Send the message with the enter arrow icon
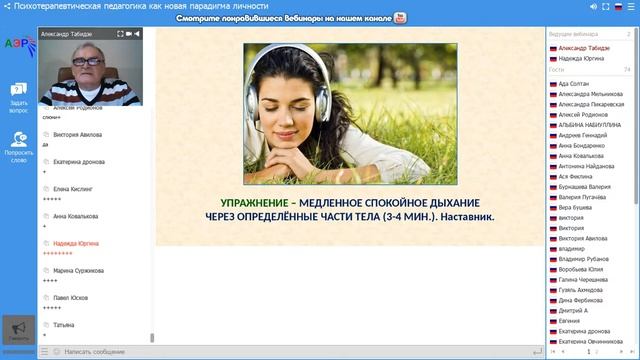The width and height of the screenshot is (640, 360). pos(538,351)
